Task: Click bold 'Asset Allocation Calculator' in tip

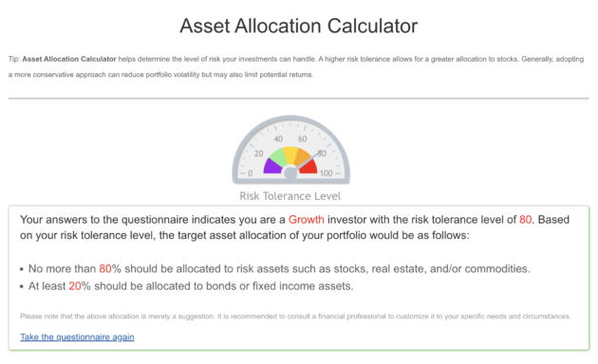Action: 69,59
